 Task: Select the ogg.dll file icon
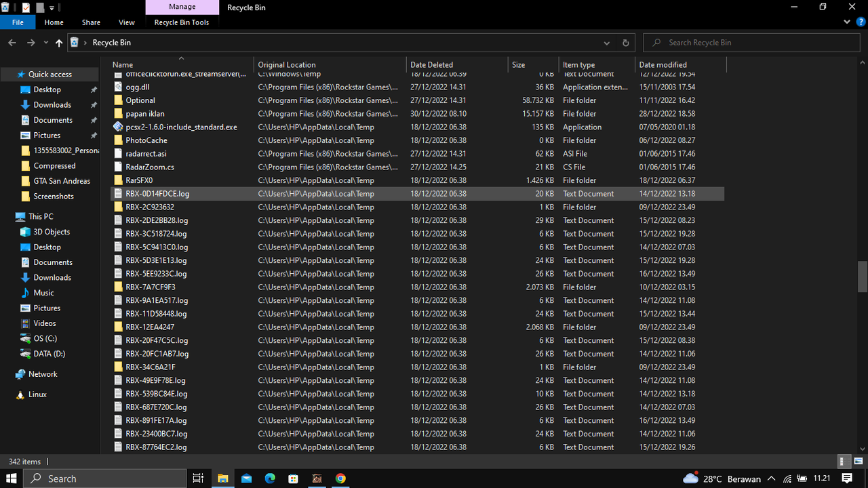click(x=118, y=87)
